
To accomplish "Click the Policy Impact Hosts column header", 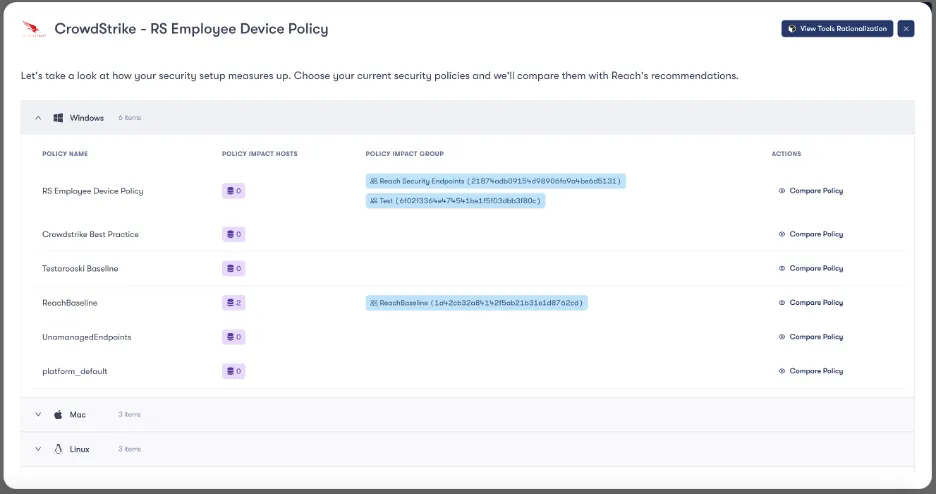I will [x=260, y=154].
